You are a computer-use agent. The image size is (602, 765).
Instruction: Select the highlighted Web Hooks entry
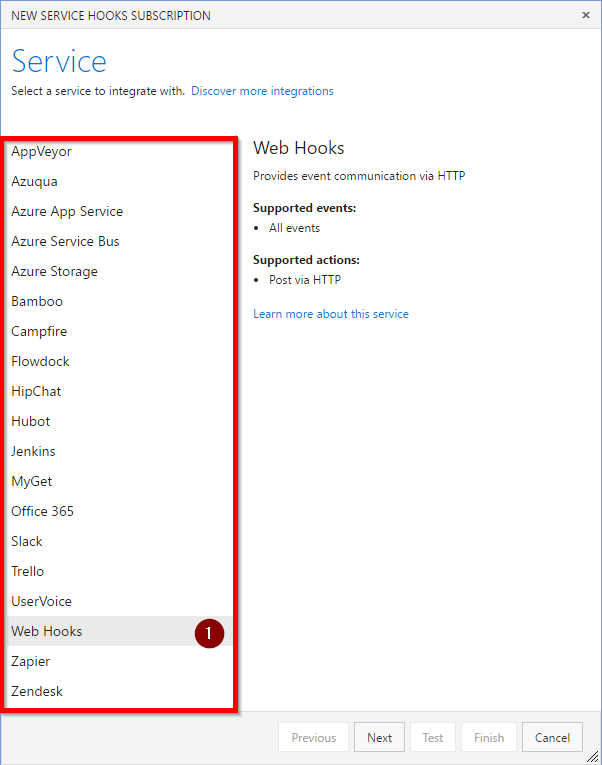point(120,631)
